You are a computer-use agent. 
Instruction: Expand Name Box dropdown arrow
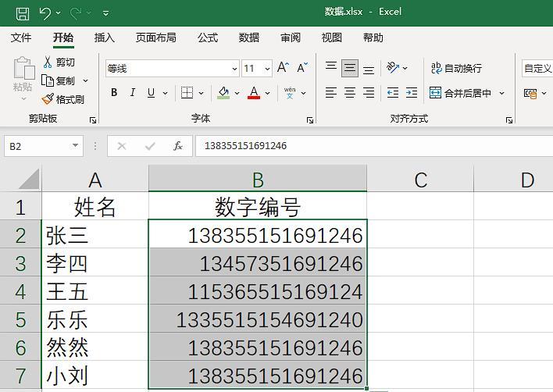[75, 146]
